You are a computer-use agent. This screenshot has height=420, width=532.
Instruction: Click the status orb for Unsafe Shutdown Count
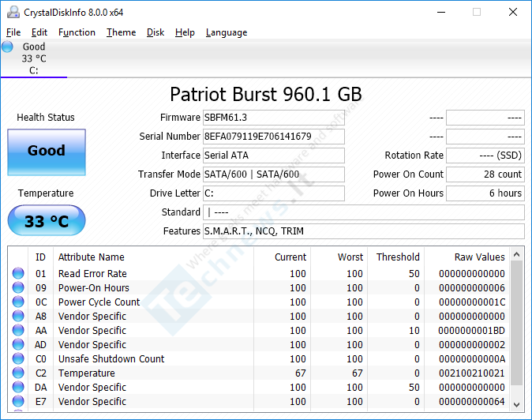click(x=18, y=359)
